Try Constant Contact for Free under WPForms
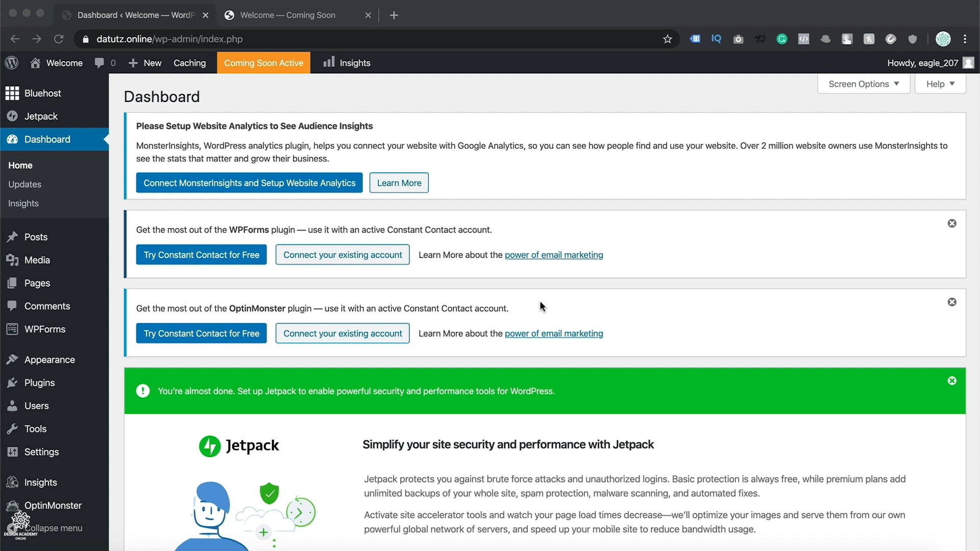 [x=201, y=255]
